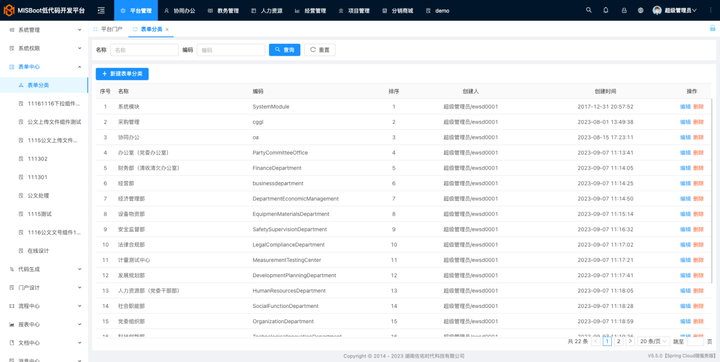Click the super administrator avatar
The width and height of the screenshot is (720, 362).
pyautogui.click(x=657, y=10)
